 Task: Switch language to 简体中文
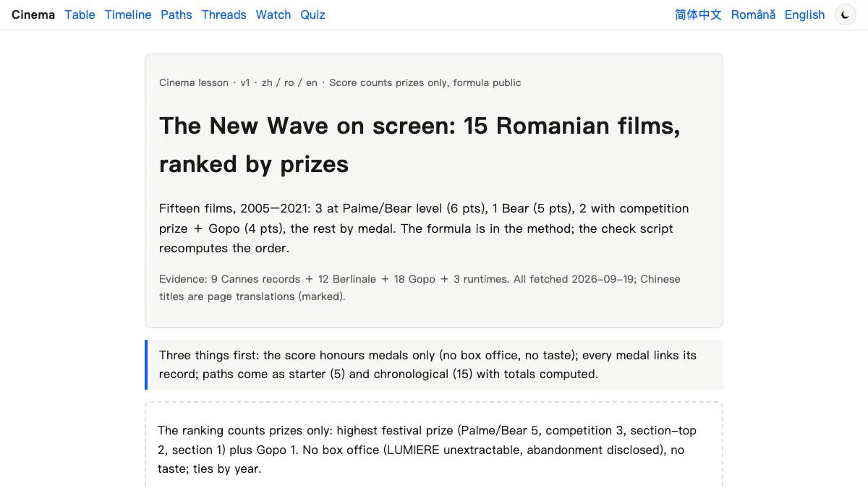698,14
